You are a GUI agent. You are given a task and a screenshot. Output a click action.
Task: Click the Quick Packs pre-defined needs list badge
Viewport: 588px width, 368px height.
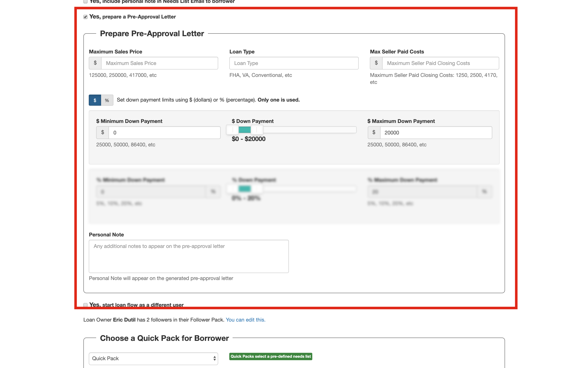point(270,356)
